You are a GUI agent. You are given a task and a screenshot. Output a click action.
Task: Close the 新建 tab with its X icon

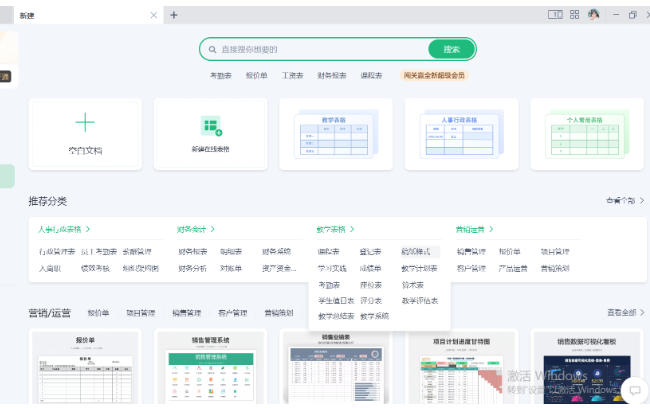pos(153,15)
